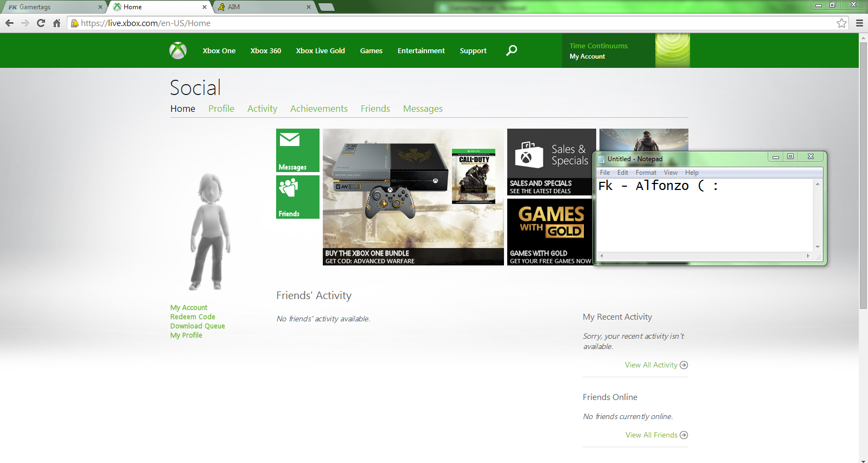Open the Download Queue link

click(x=197, y=326)
